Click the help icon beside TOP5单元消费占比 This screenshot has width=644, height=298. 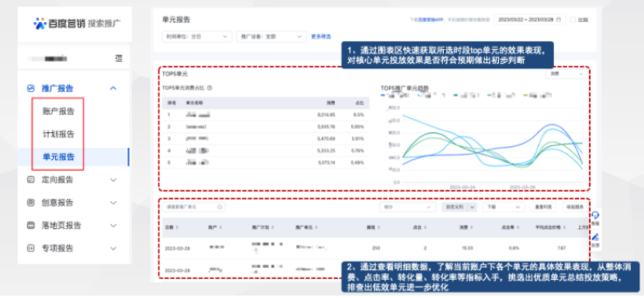[209, 88]
